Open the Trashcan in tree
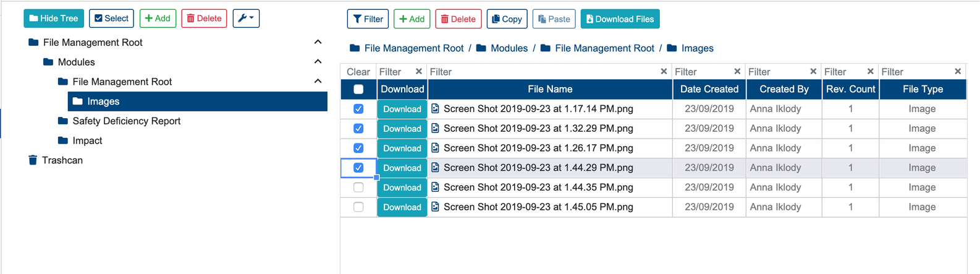This screenshot has height=274, width=980. pos(62,160)
